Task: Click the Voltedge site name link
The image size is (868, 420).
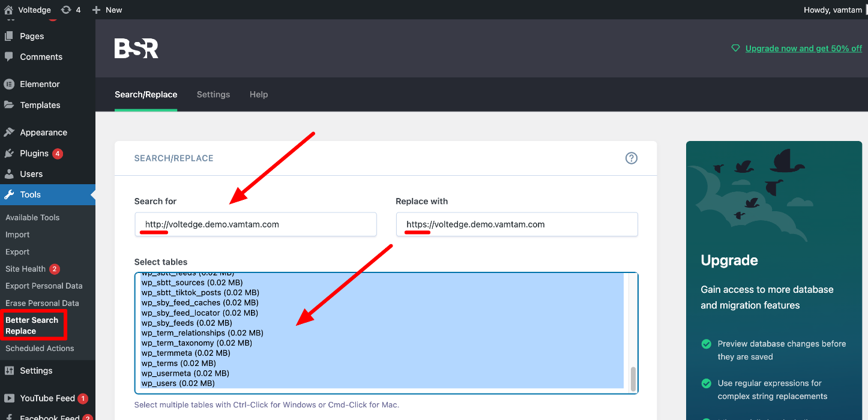Action: pos(34,10)
